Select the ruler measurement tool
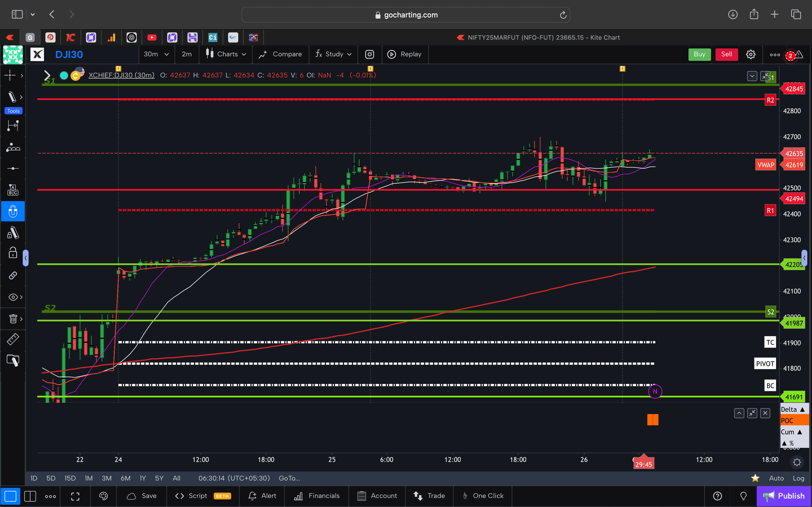 pos(13,339)
